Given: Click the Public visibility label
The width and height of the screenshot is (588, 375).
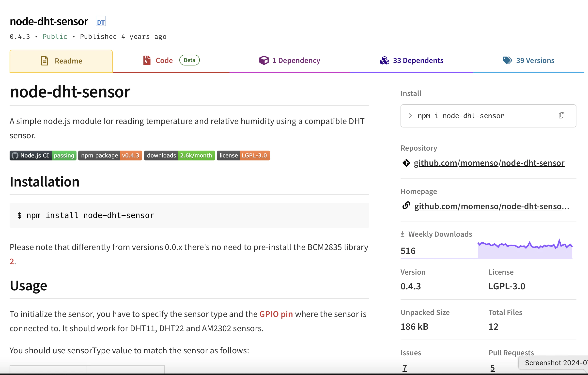Looking at the screenshot, I should [x=55, y=37].
